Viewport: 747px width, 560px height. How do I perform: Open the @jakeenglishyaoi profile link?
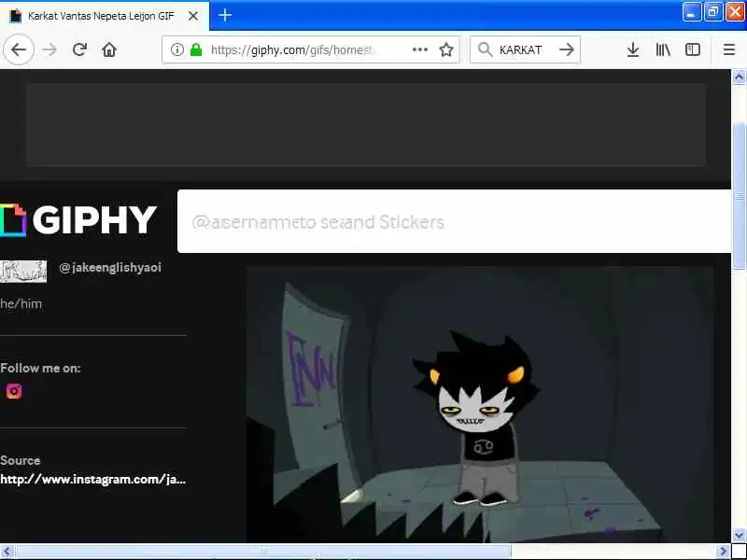pos(110,268)
